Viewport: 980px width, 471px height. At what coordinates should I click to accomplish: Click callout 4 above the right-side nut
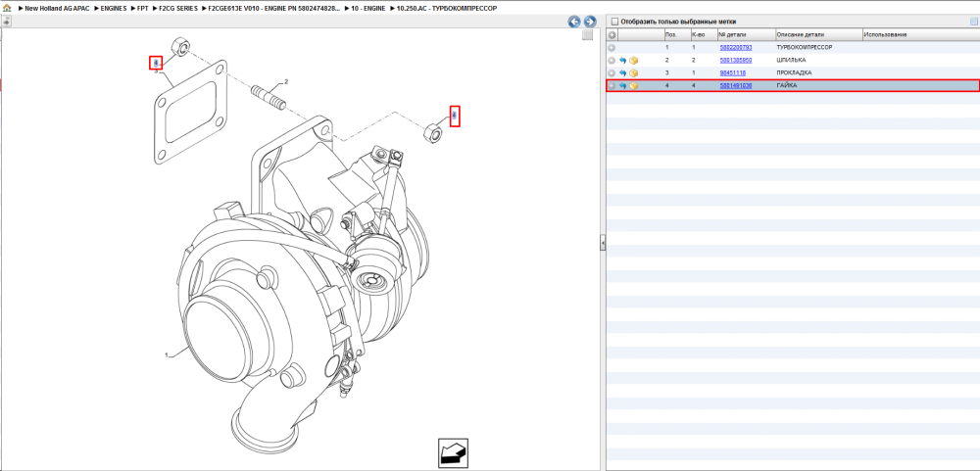455,116
